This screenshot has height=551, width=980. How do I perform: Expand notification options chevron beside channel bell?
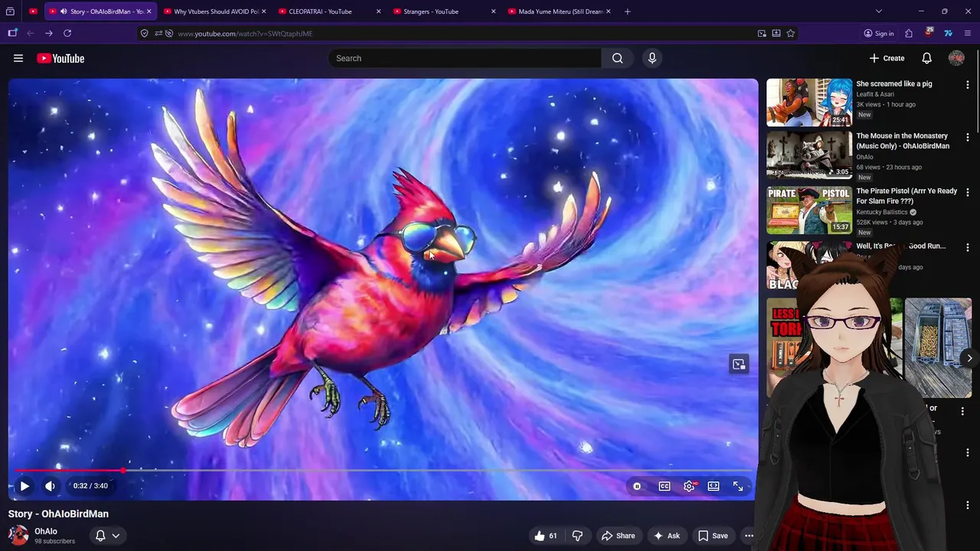pos(116,536)
